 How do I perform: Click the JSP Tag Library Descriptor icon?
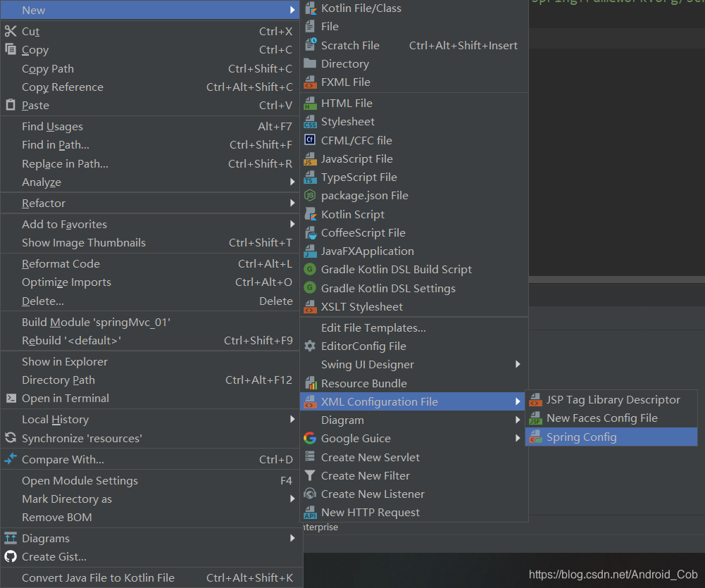(x=535, y=399)
